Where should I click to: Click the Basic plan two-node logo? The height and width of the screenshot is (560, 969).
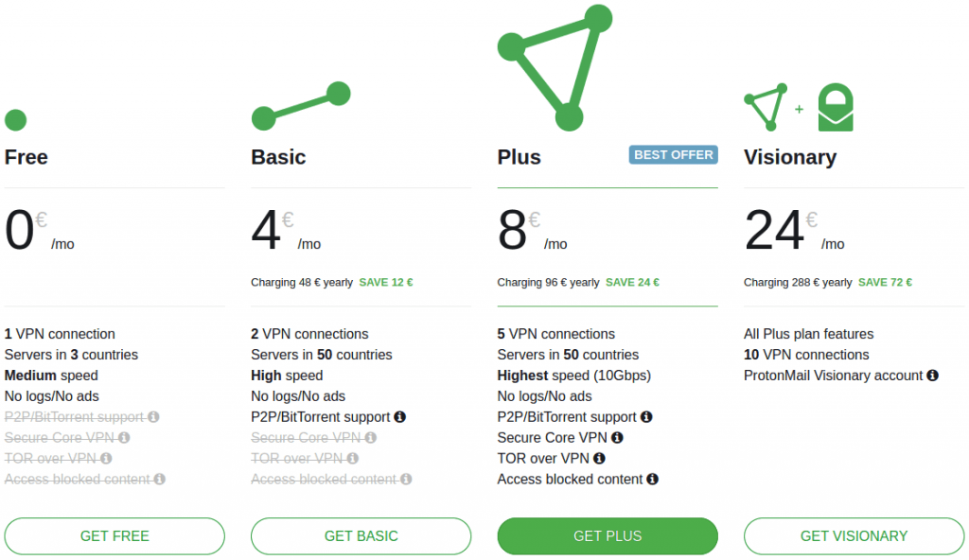[301, 106]
